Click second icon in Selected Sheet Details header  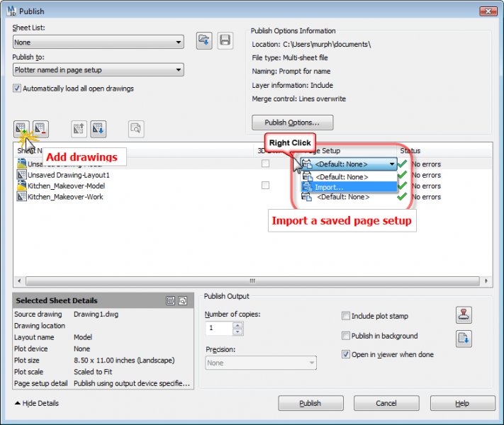point(183,300)
